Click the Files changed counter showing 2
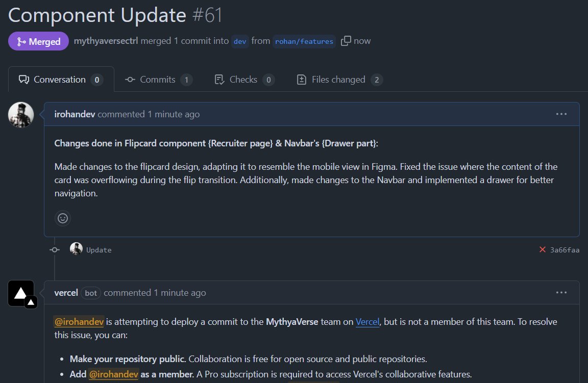588x383 pixels. [x=377, y=80]
